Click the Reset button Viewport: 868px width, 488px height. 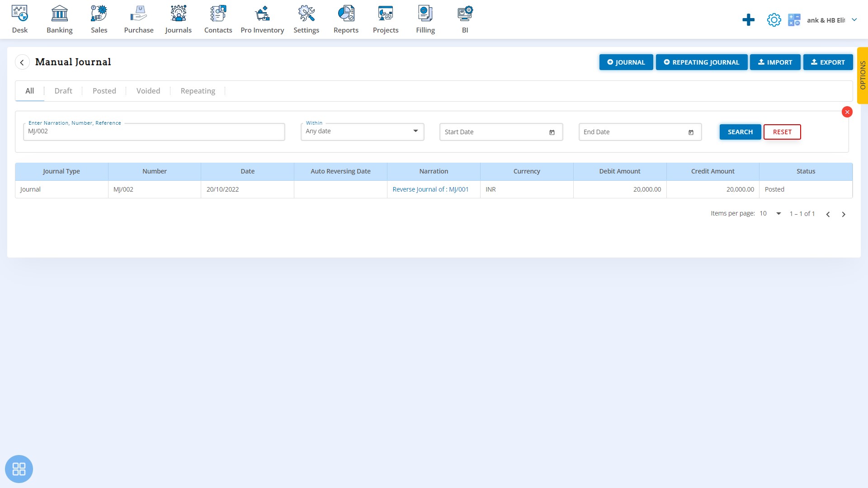(782, 132)
